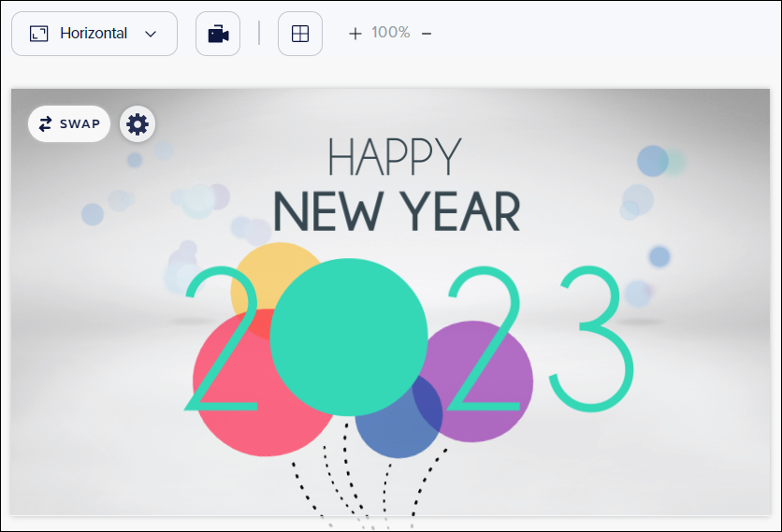Click the 100% zoom level value
Image resolution: width=782 pixels, height=532 pixels.
pos(390,33)
